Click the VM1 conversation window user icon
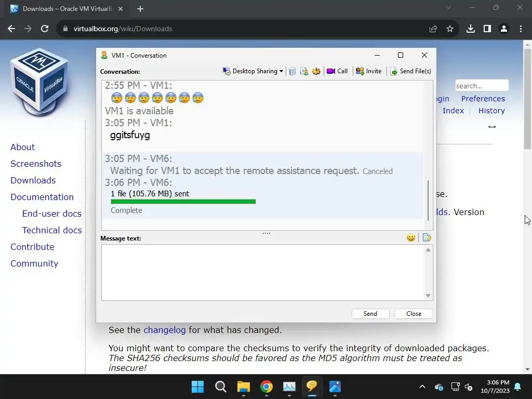Viewport: 532px width, 399px height. (104, 55)
